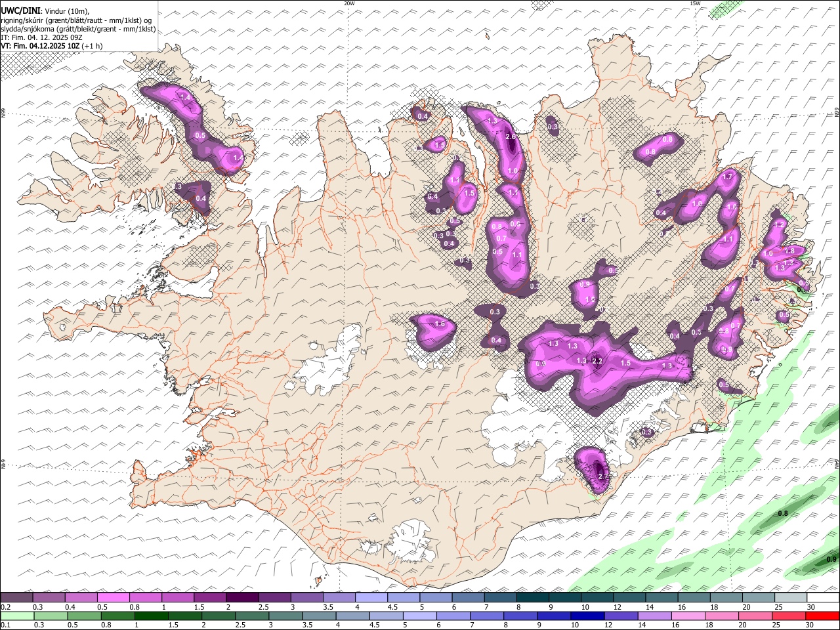This screenshot has width=840, height=630.
Task: Select the light periwinkle 4 swatch, upper scale
Action: coord(370,597)
